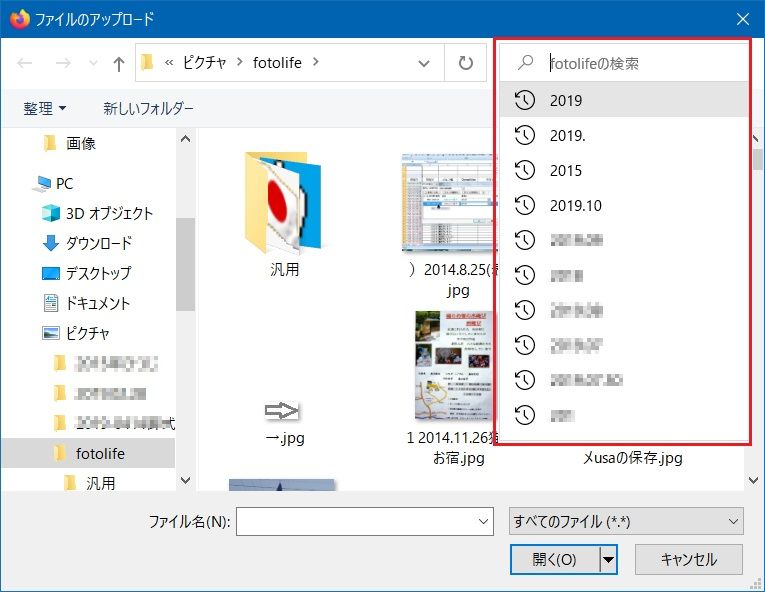765x592 pixels.
Task: Click history clock icon next to 2019.10
Action: tap(525, 205)
